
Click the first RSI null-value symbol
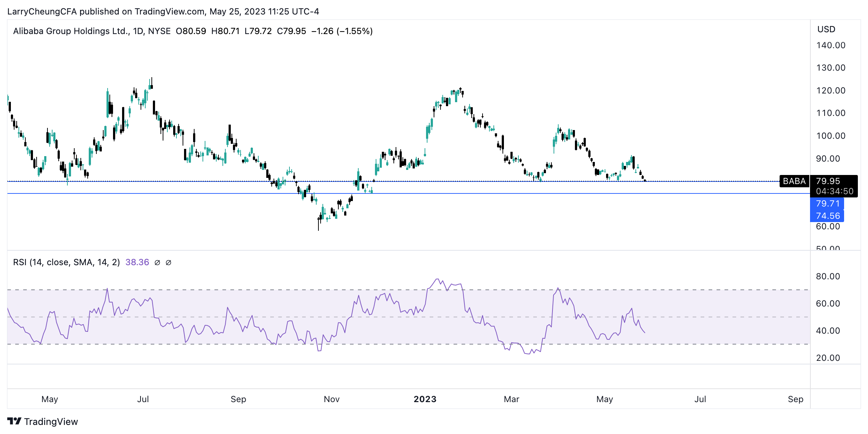[157, 262]
